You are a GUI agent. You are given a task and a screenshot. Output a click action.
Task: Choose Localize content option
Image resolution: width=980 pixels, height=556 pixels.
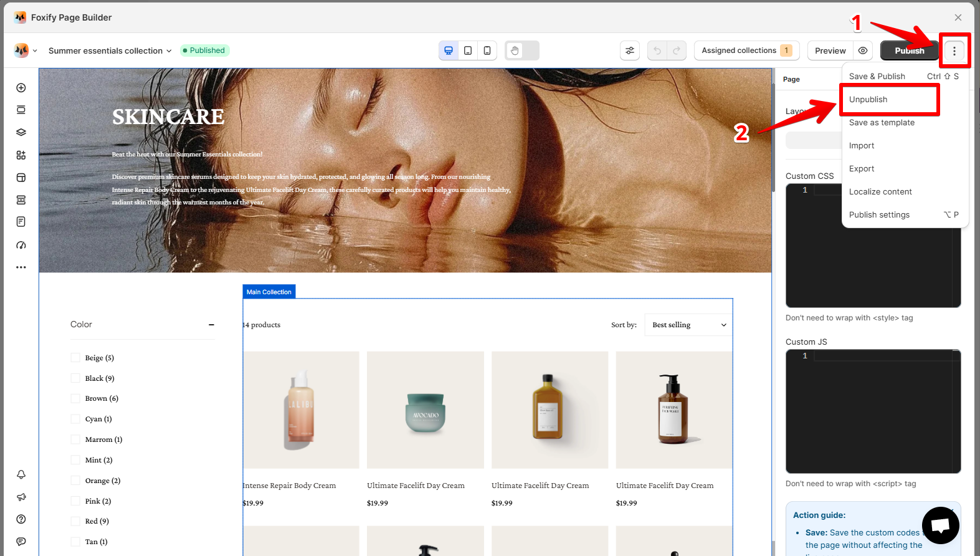(x=905, y=191)
